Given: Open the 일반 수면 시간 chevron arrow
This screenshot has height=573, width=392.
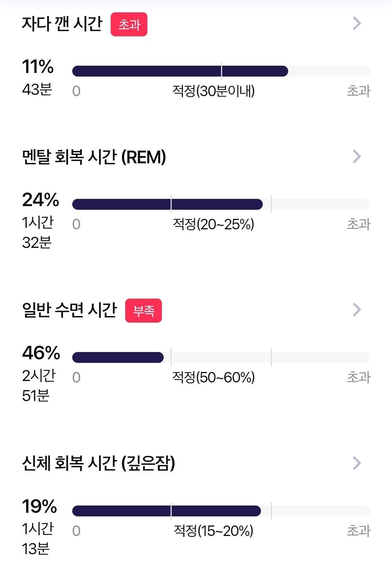Looking at the screenshot, I should 357,310.
